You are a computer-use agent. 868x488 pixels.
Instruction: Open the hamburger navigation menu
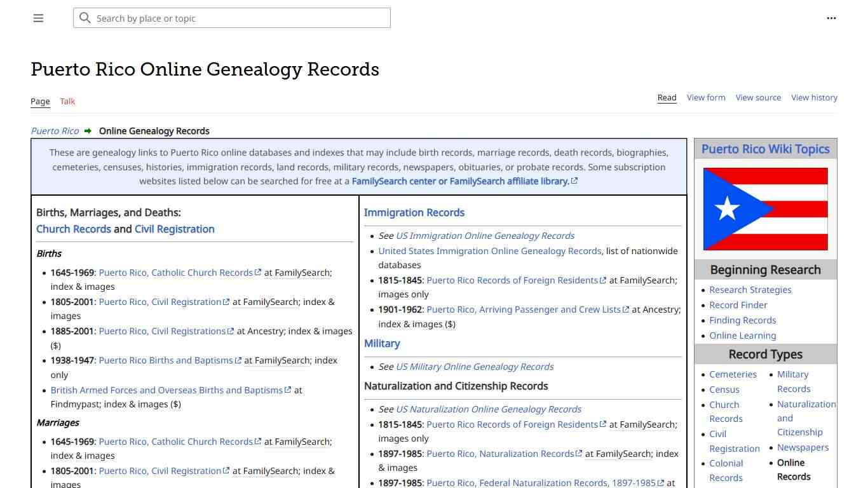click(x=38, y=18)
